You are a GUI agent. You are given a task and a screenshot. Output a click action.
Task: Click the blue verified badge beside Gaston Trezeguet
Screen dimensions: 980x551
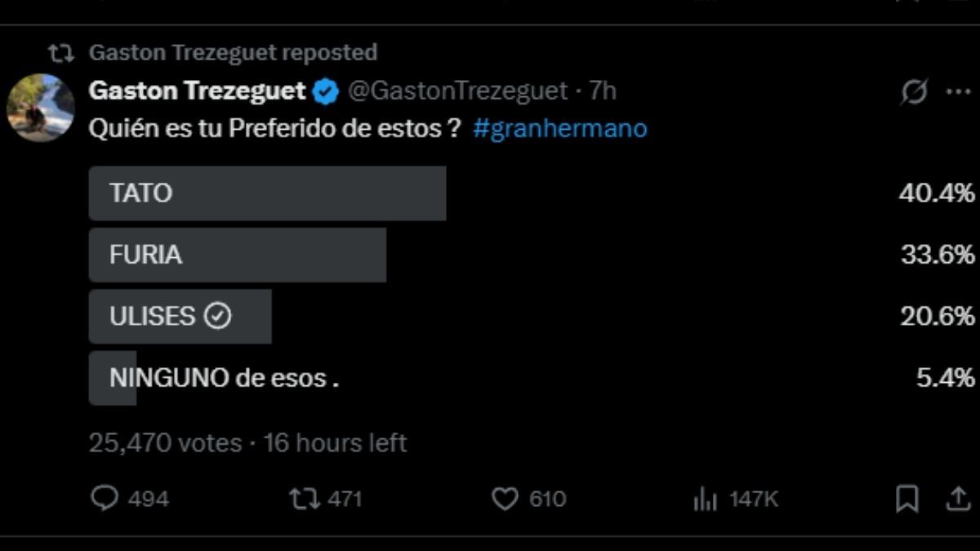325,91
